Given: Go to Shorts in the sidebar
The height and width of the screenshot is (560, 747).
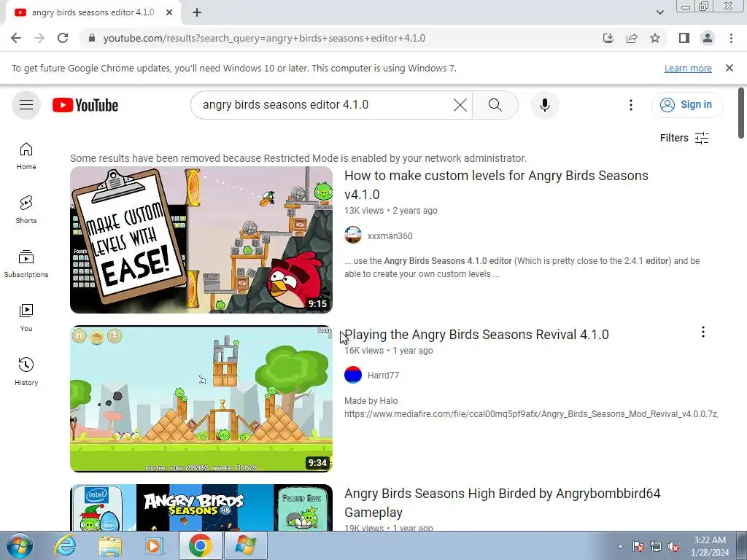Looking at the screenshot, I should tap(26, 209).
